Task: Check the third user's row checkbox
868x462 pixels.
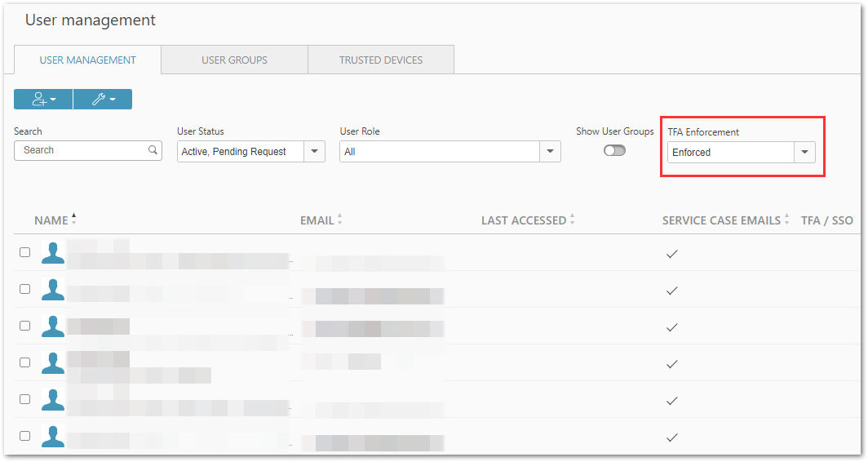Action: tap(25, 326)
